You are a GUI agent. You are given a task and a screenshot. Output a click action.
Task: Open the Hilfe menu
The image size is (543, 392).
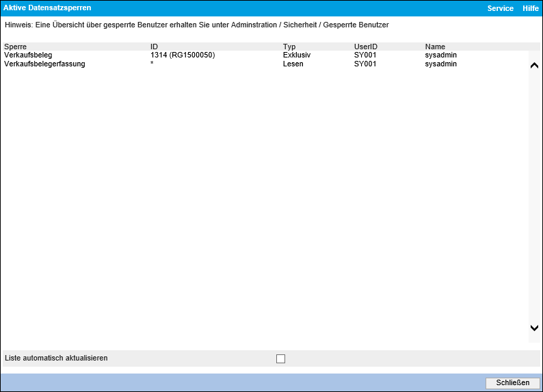point(530,8)
